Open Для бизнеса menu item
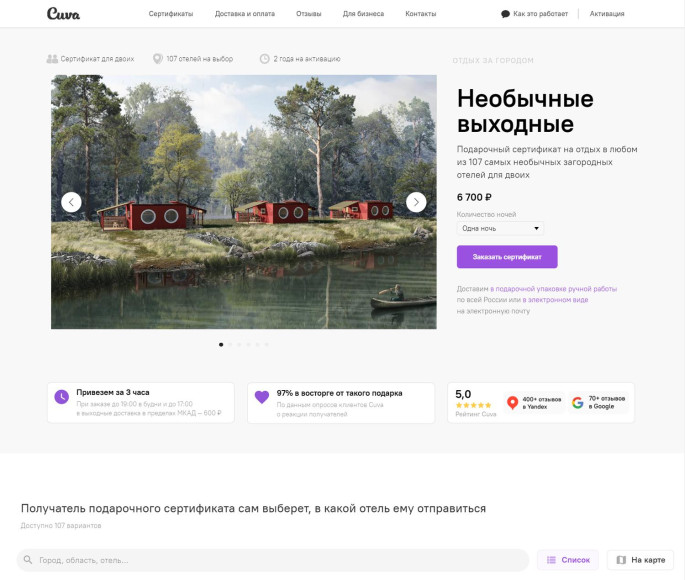 [x=363, y=14]
